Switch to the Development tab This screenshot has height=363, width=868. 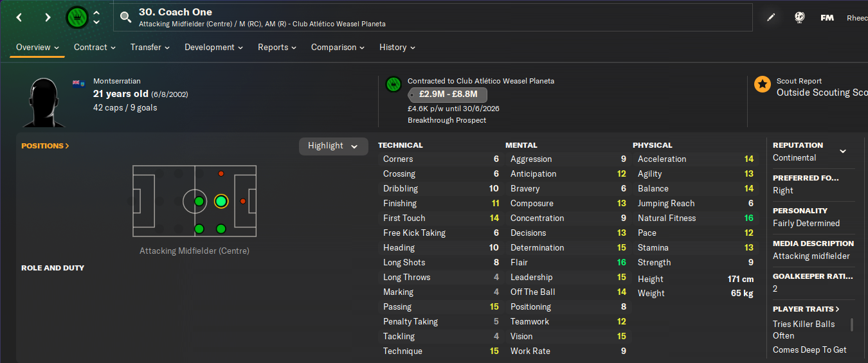[213, 47]
